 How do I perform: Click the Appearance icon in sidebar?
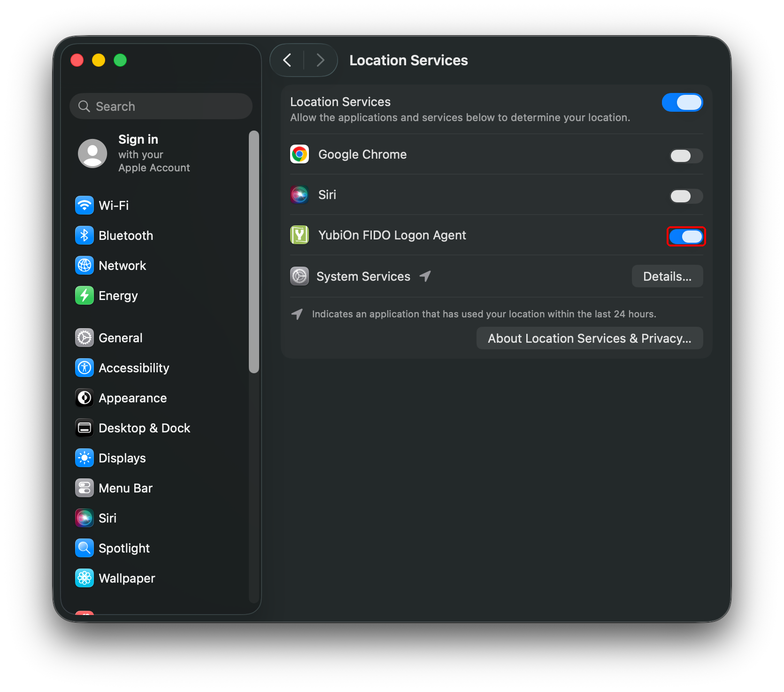point(85,398)
